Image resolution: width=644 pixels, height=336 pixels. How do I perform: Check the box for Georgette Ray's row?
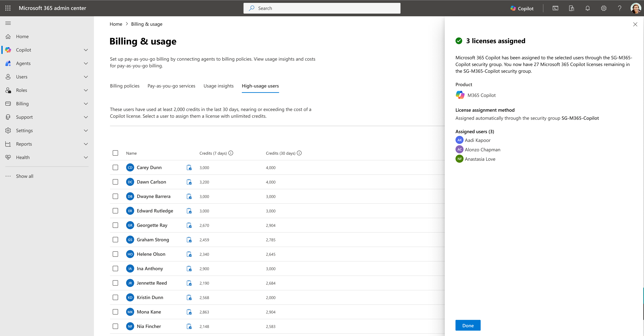[x=115, y=225]
